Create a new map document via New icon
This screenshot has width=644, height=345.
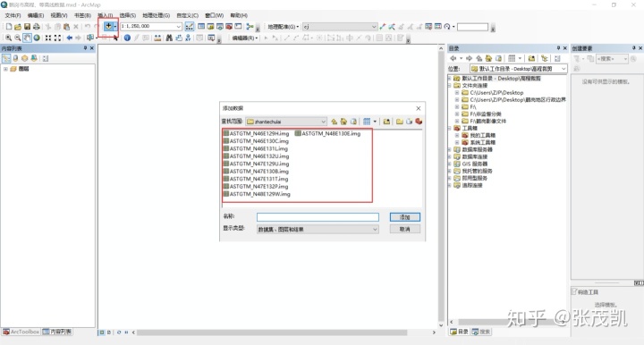[9, 27]
